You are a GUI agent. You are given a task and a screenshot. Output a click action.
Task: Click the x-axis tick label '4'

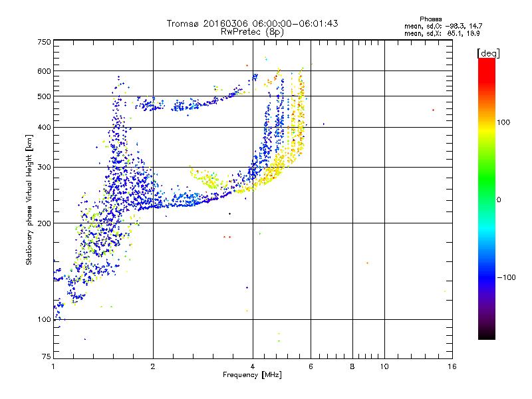253,366
